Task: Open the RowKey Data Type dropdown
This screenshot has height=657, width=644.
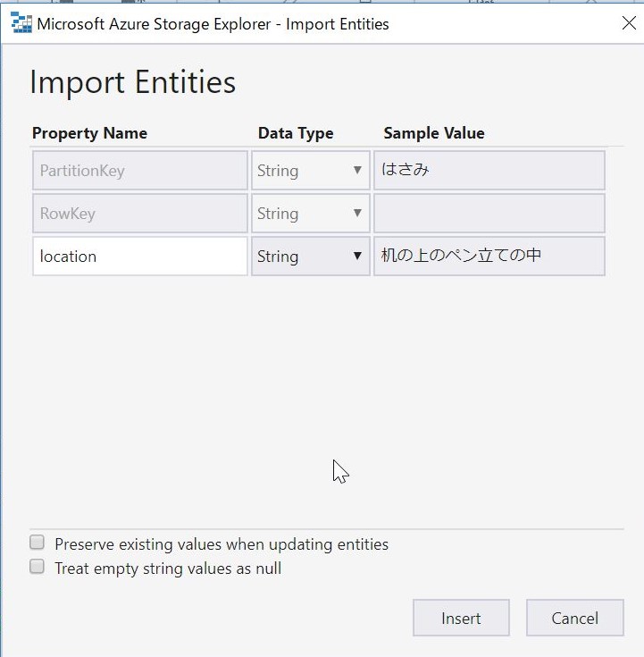Action: [x=310, y=214]
